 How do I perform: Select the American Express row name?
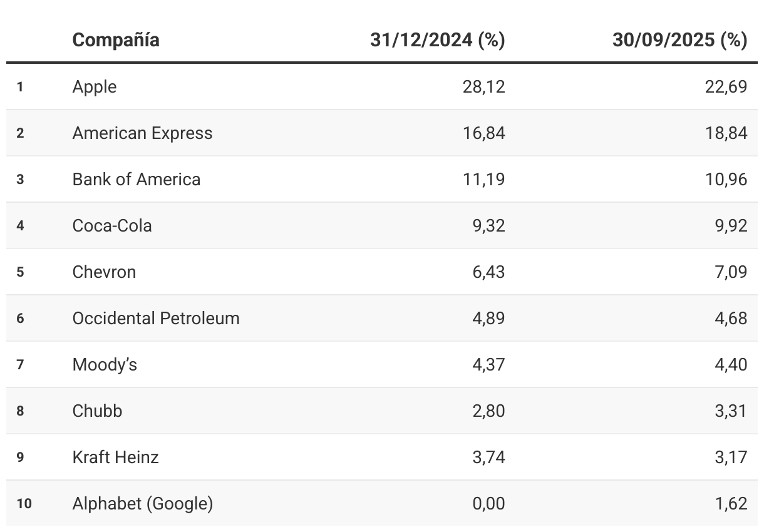(x=142, y=133)
